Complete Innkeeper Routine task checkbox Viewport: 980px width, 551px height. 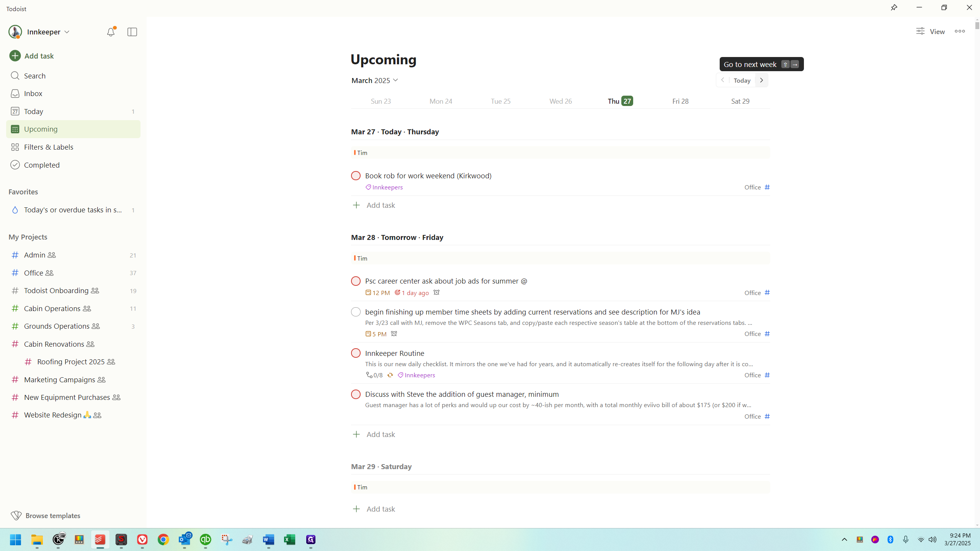pyautogui.click(x=356, y=353)
